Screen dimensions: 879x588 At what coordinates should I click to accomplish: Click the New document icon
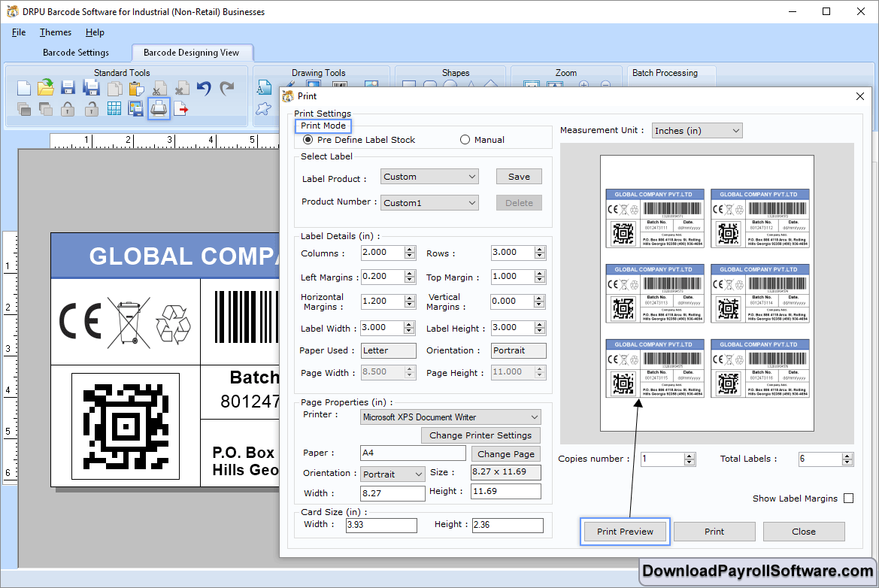24,88
